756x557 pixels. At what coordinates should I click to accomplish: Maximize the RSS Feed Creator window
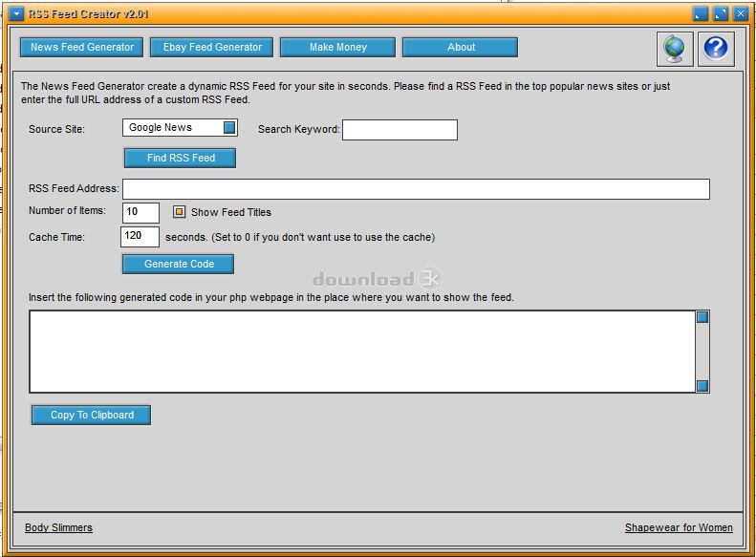[721, 14]
